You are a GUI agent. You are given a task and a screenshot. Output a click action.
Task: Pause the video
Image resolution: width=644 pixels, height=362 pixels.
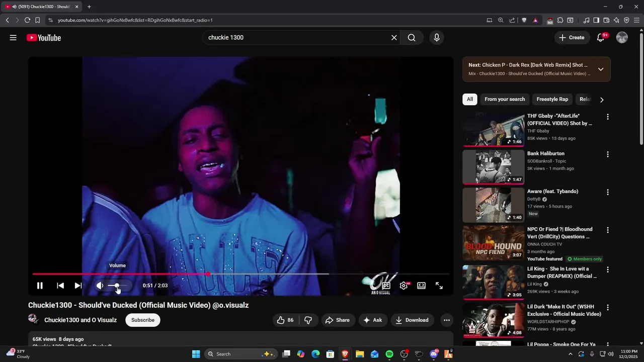(x=40, y=286)
